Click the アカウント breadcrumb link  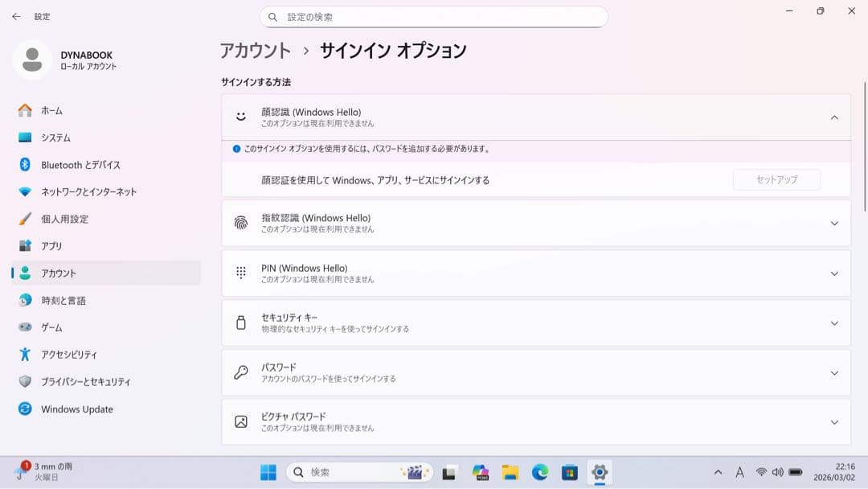(256, 51)
